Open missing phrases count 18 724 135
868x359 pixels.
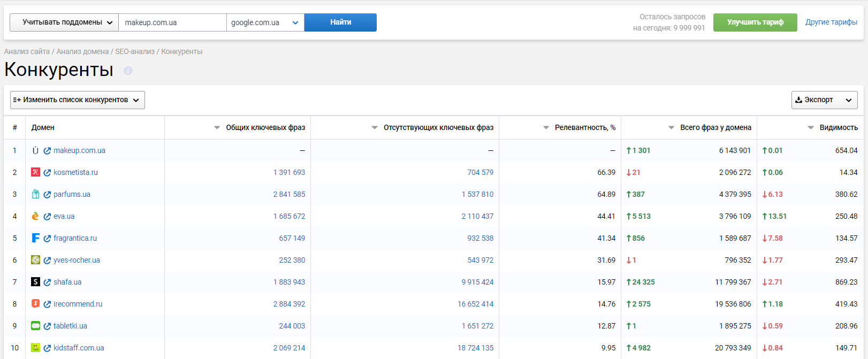[x=475, y=348]
